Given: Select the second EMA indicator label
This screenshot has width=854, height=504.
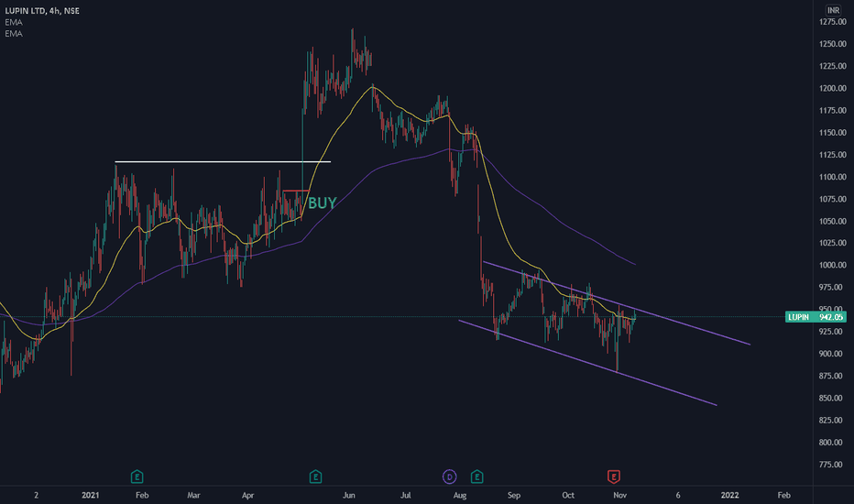Looking at the screenshot, I should pyautogui.click(x=14, y=34).
